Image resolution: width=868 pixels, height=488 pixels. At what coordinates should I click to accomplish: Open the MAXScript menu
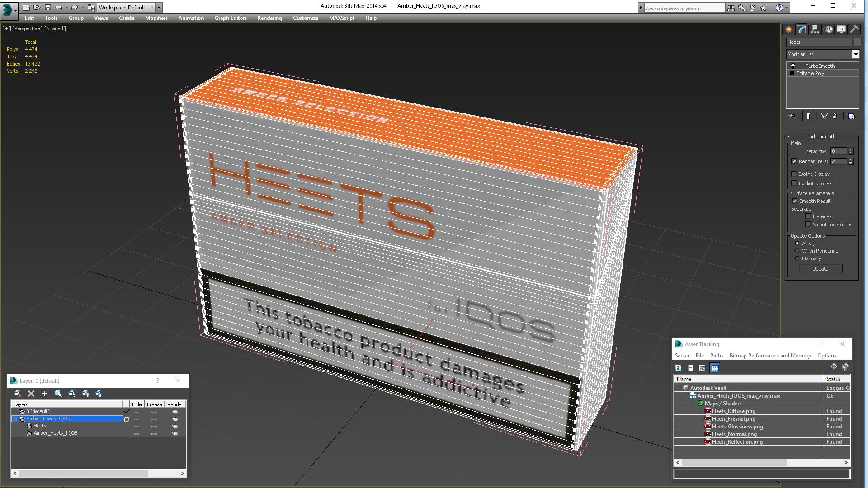(x=342, y=18)
